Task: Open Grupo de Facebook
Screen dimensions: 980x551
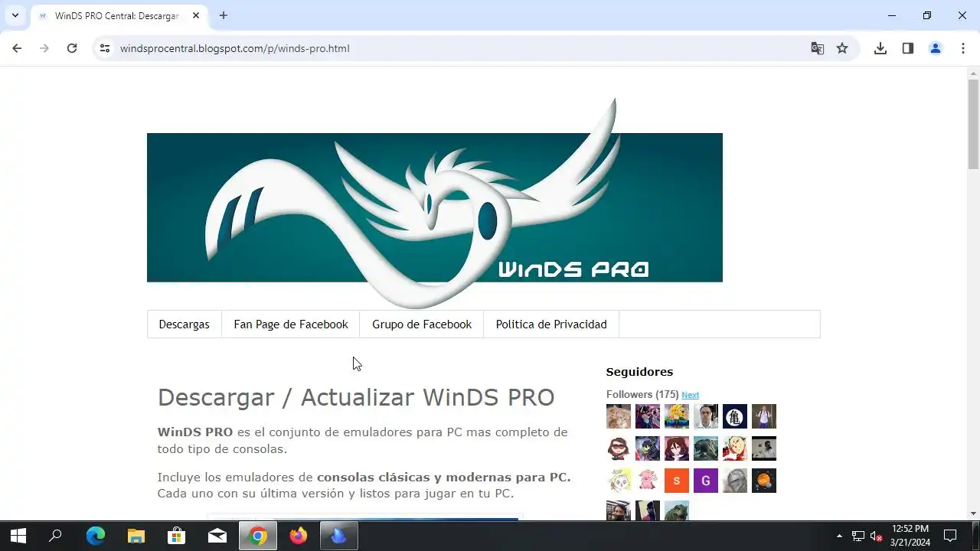Action: pos(422,324)
